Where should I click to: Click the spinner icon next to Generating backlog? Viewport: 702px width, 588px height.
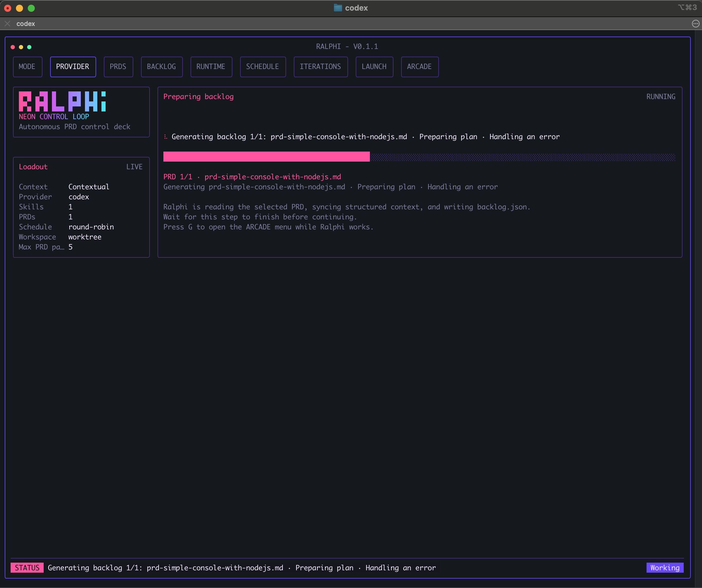[166, 137]
